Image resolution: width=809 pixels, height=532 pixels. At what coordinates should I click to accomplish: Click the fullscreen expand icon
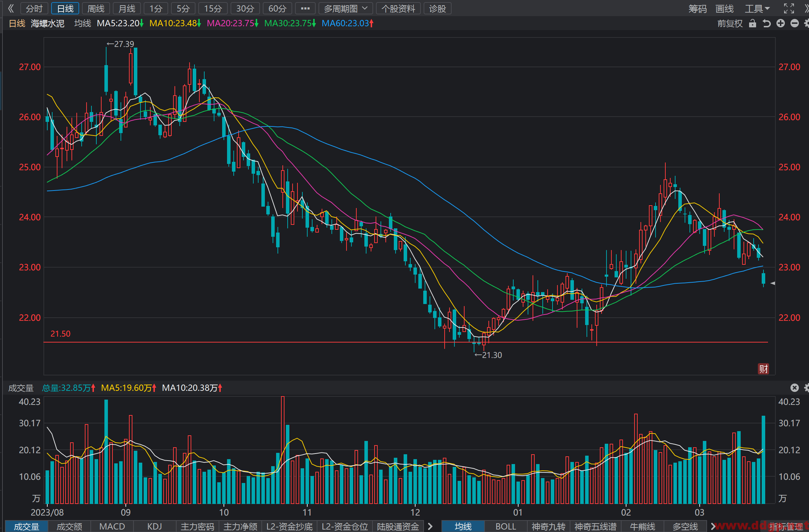click(789, 8)
